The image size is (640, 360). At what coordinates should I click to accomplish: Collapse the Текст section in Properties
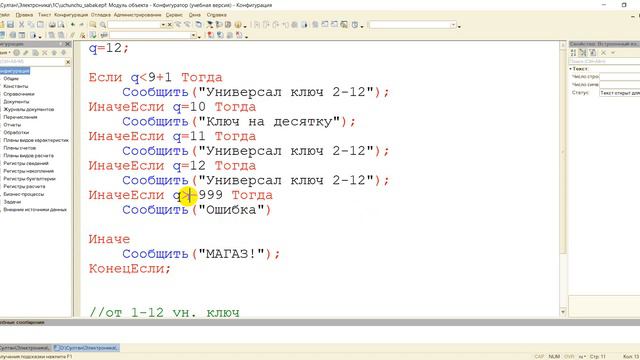click(571, 69)
